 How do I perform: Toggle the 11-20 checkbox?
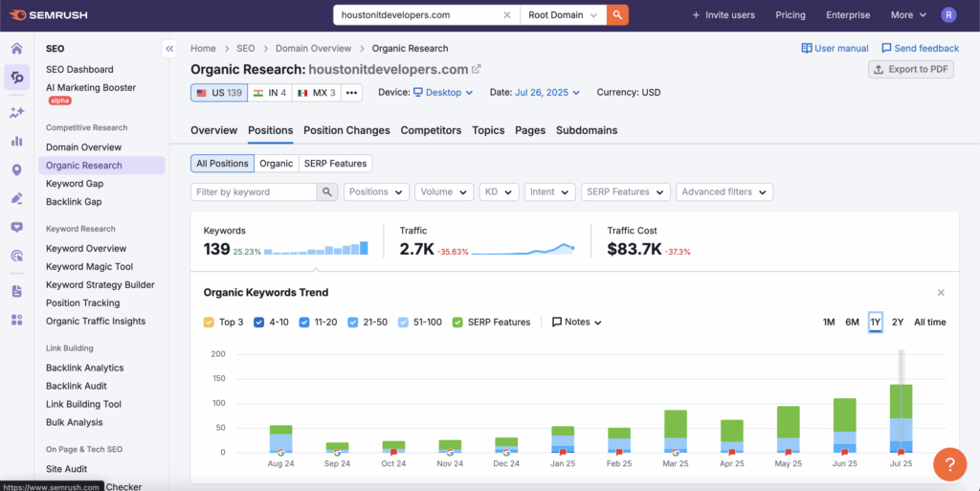click(x=304, y=323)
